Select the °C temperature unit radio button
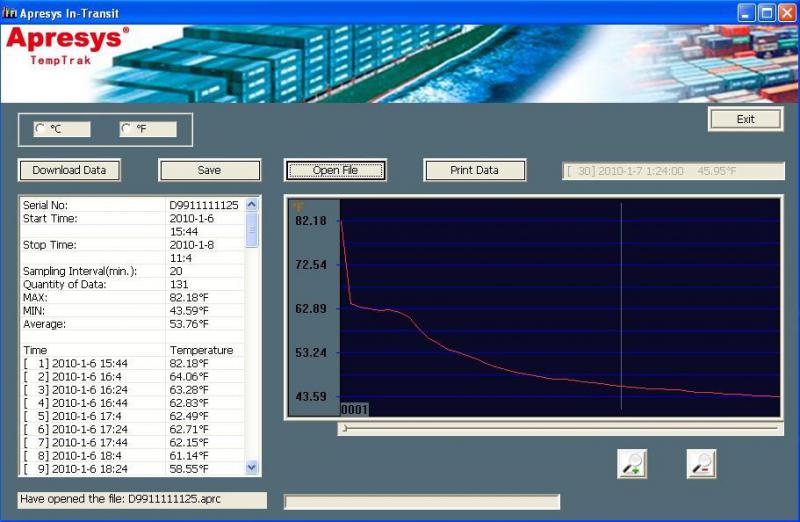Image resolution: width=800 pixels, height=522 pixels. click(40, 129)
